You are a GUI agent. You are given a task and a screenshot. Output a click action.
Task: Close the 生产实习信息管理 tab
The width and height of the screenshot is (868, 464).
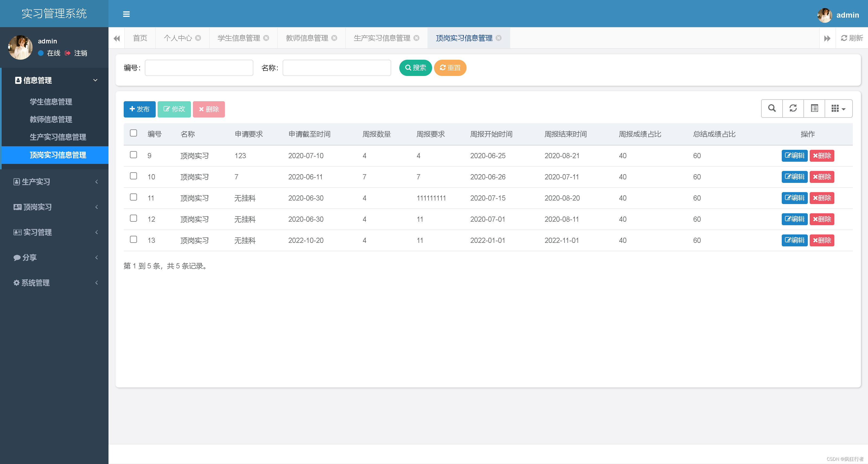(x=416, y=38)
